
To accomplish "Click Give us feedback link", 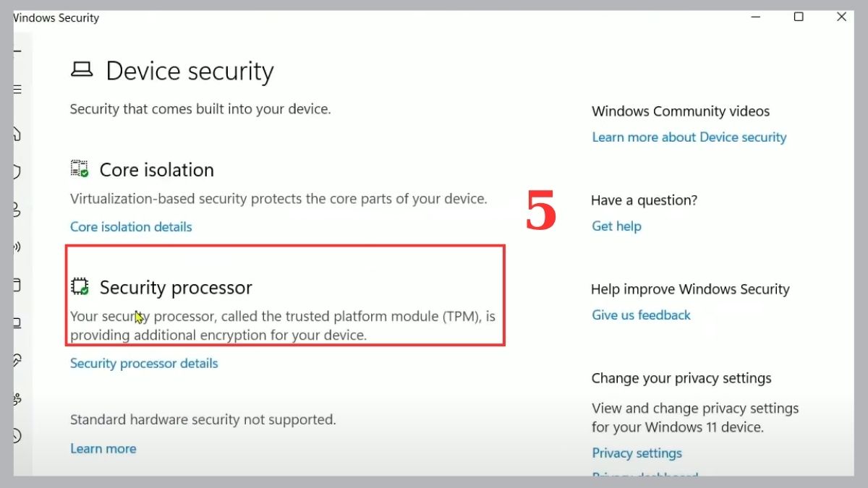I will point(641,315).
